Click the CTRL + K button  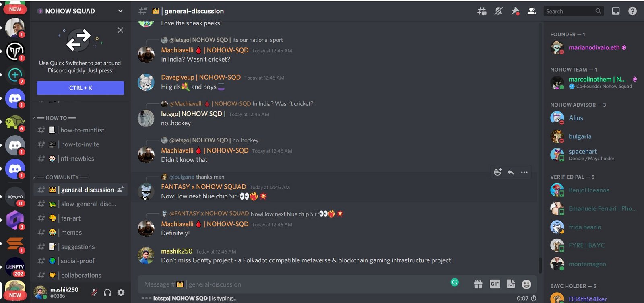(80, 88)
